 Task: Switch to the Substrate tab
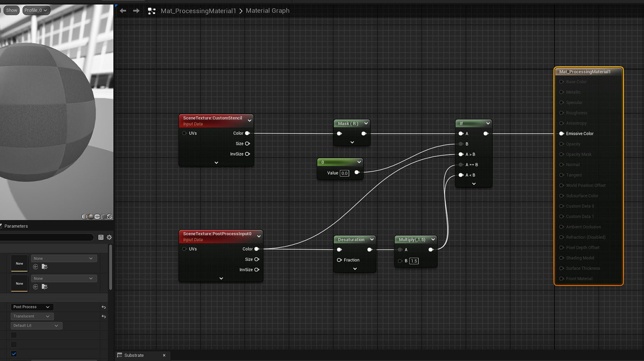coord(134,355)
